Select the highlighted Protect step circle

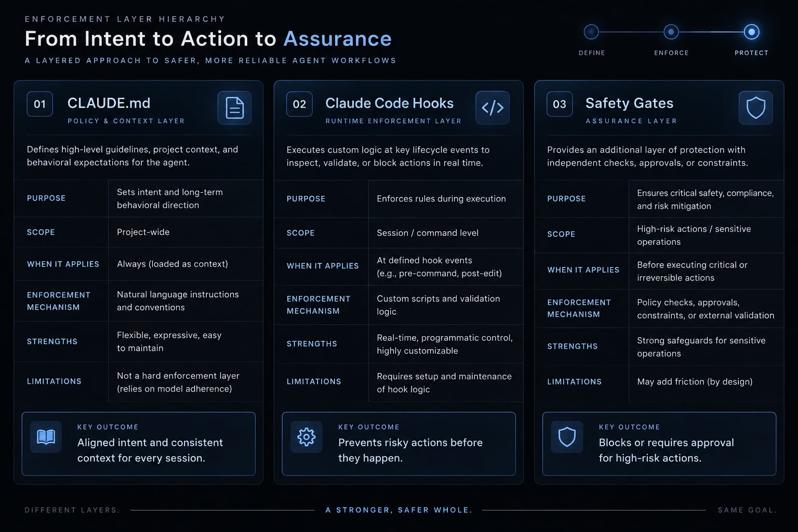(751, 32)
